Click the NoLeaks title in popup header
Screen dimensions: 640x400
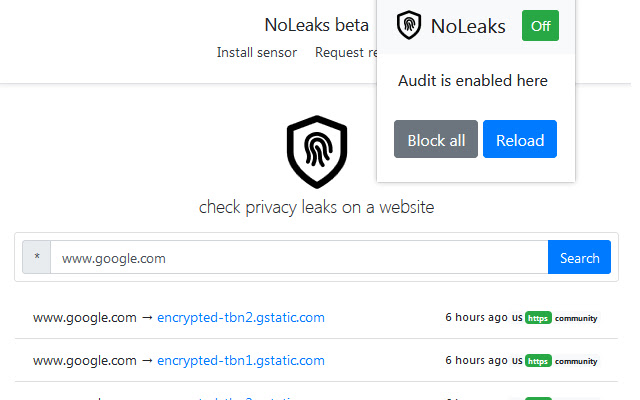468,26
